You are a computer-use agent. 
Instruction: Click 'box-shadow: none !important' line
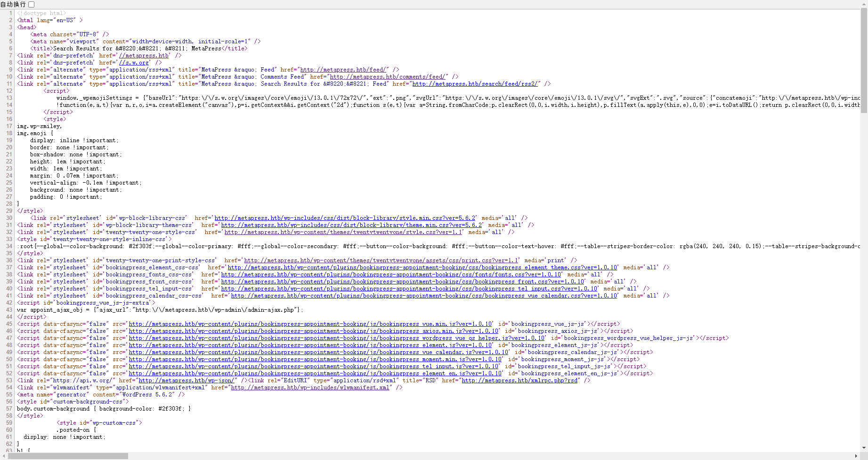[x=76, y=154]
